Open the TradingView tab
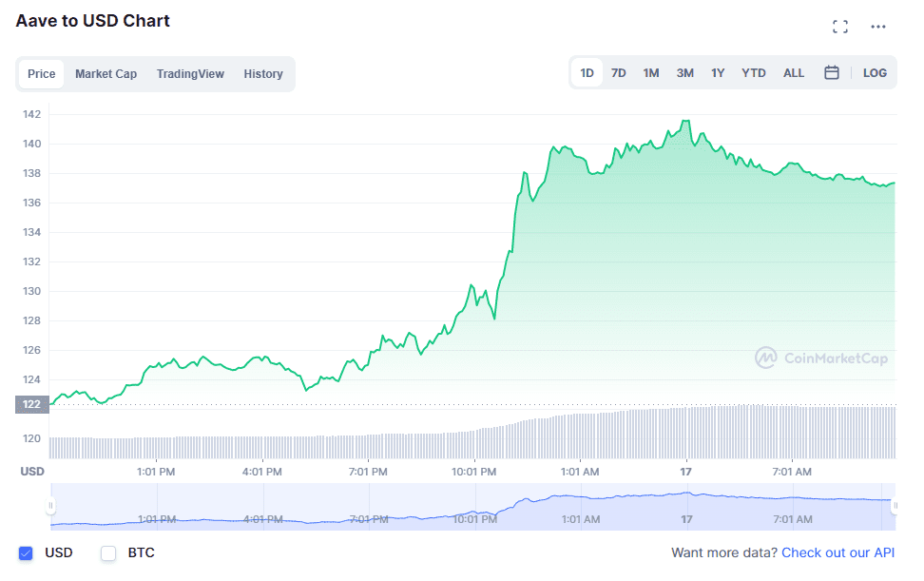924x581 pixels. click(190, 73)
